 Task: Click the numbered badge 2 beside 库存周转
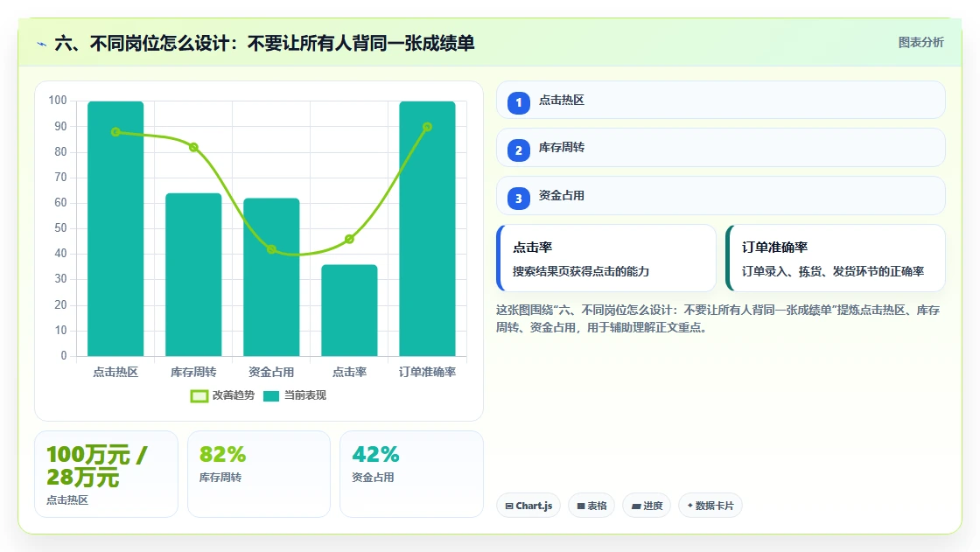click(518, 150)
